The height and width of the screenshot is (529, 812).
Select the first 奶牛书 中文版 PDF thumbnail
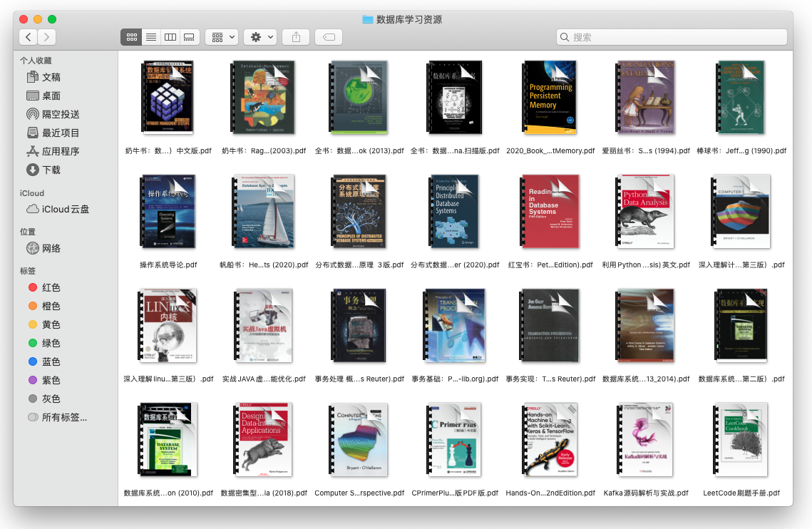pos(168,98)
